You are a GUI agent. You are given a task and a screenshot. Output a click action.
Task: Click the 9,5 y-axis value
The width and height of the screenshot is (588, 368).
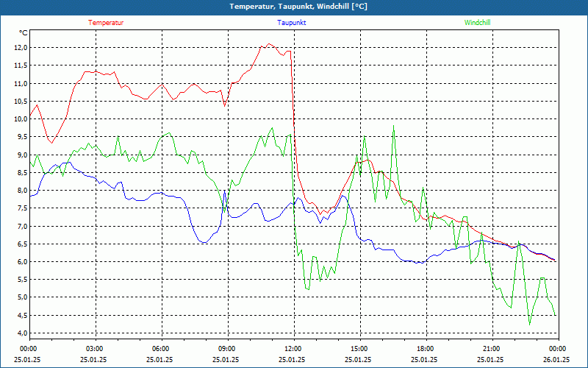(23, 137)
